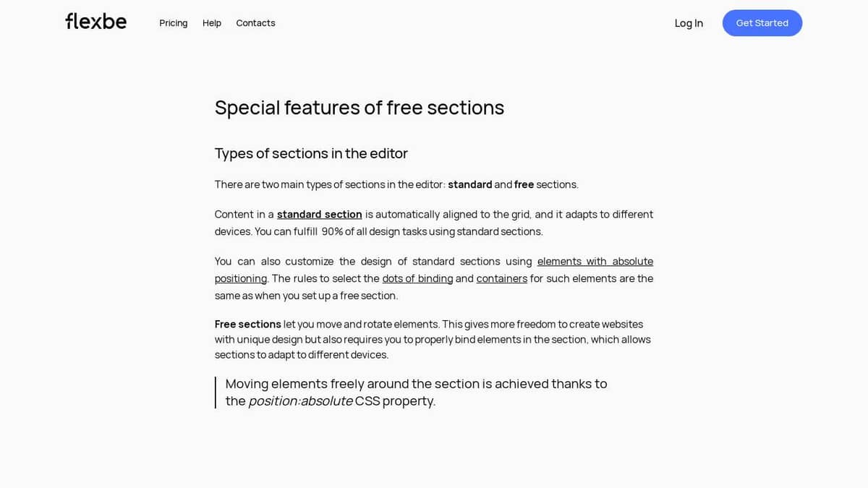Click the vertical bar beside the quote

click(x=216, y=392)
